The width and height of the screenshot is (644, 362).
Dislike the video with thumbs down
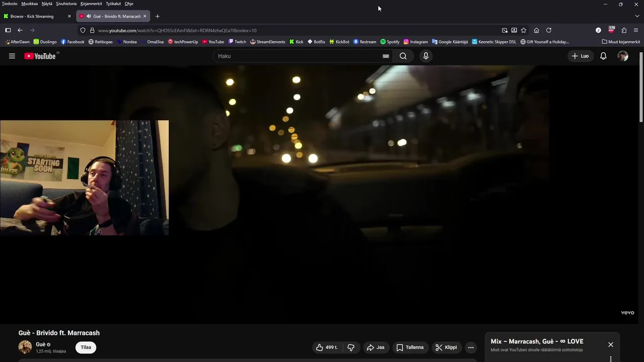[x=351, y=347]
